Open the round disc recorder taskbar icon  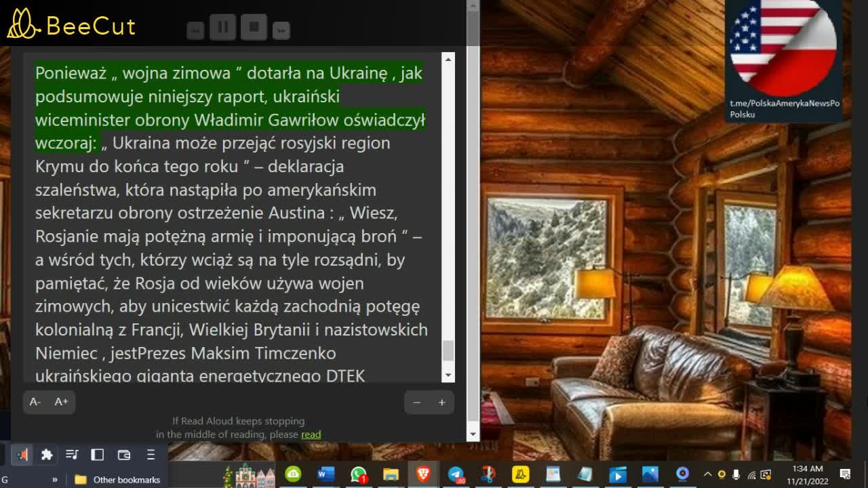click(683, 474)
